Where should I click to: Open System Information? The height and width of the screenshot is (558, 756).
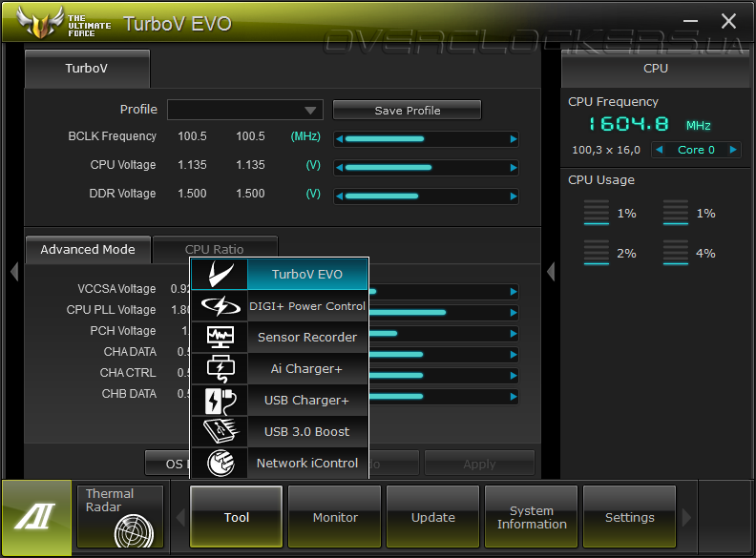532,517
